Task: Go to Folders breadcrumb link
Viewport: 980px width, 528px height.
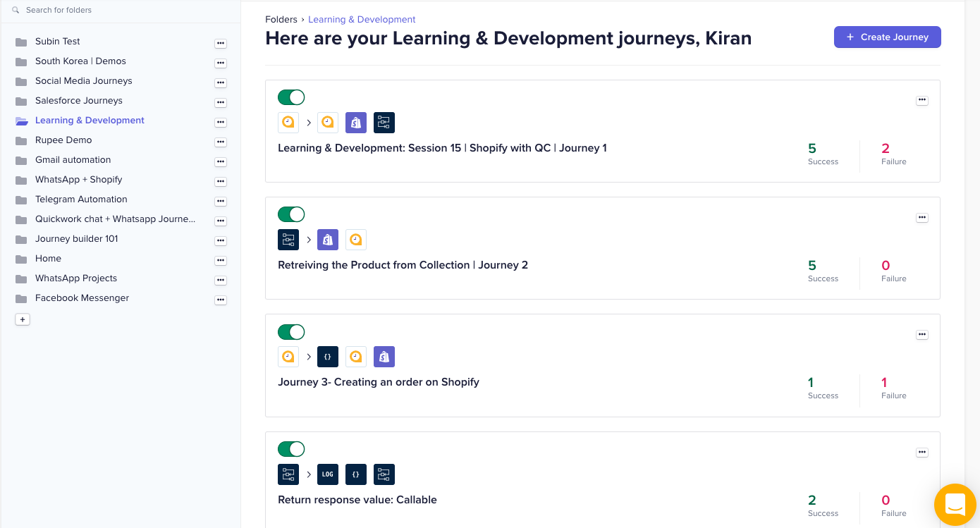Action: point(281,20)
